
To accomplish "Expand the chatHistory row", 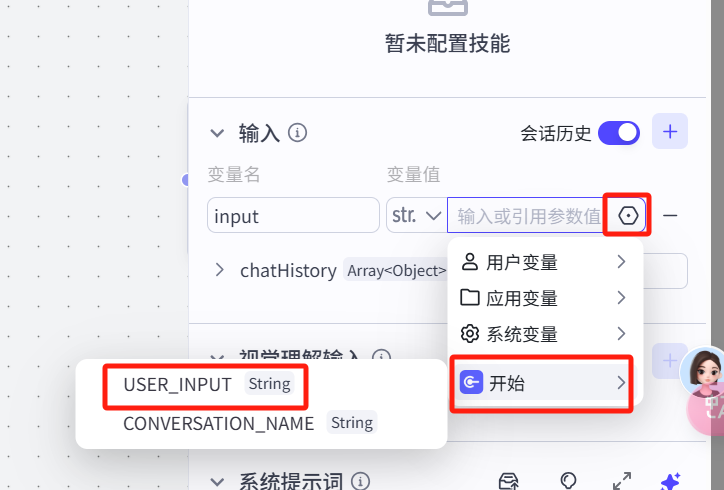I will tap(220, 270).
